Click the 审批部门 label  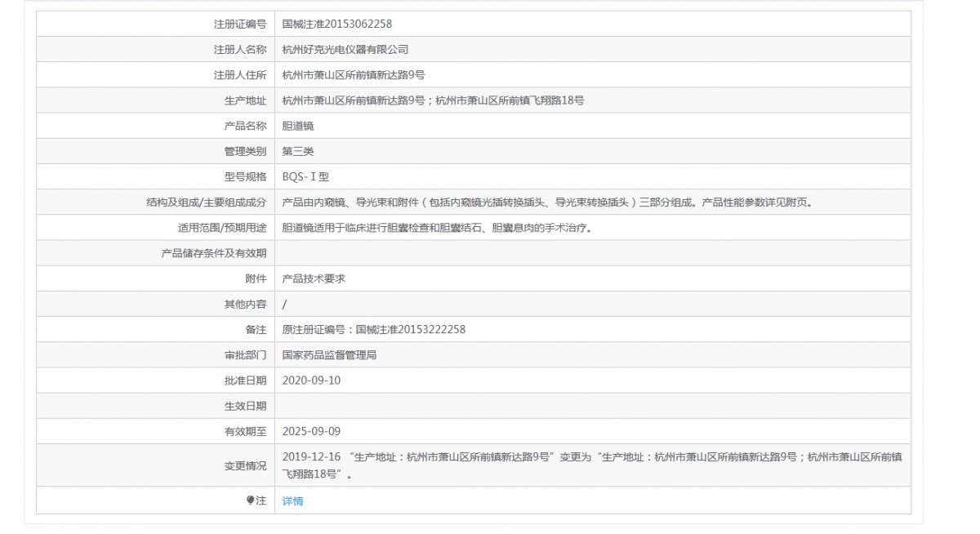click(246, 354)
